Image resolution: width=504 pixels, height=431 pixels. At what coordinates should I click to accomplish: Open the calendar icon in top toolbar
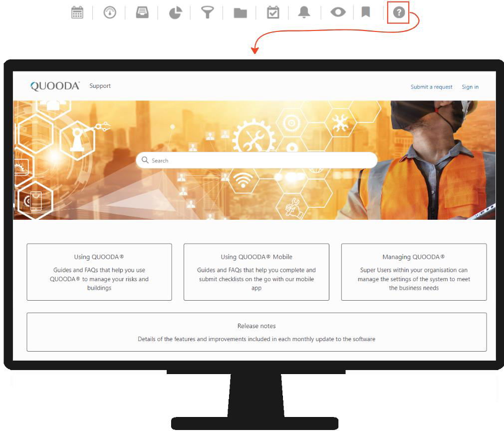click(x=77, y=12)
